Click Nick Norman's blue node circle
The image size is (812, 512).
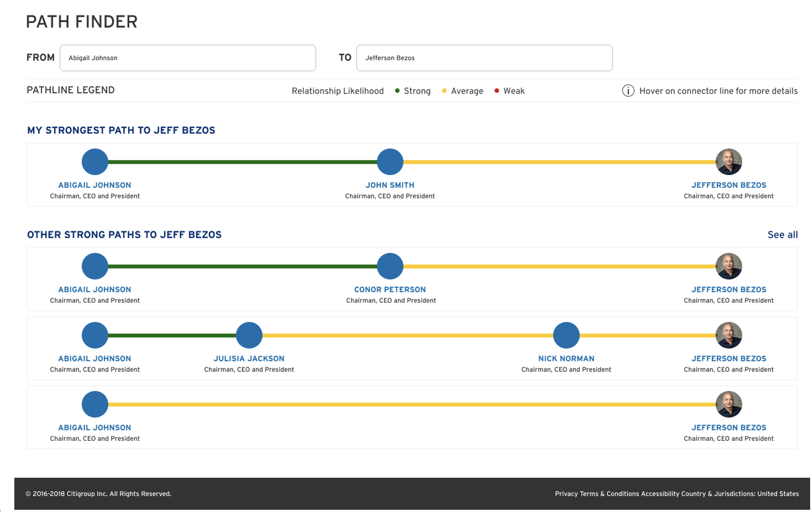point(566,335)
